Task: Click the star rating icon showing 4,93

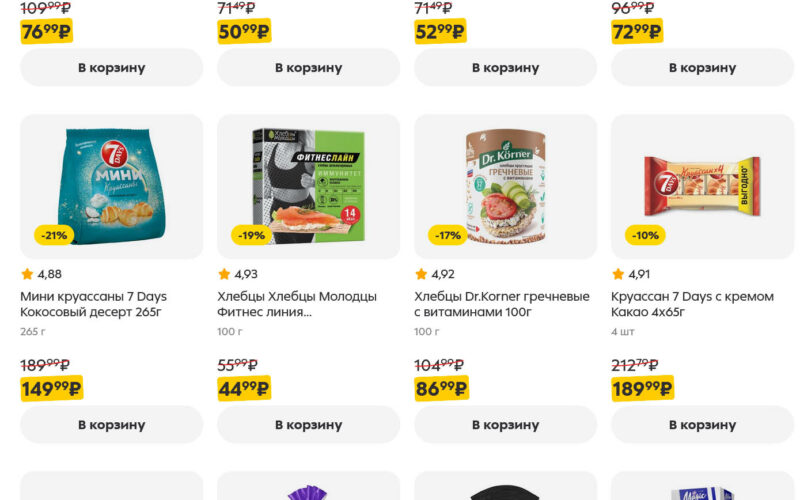Action: (x=224, y=274)
